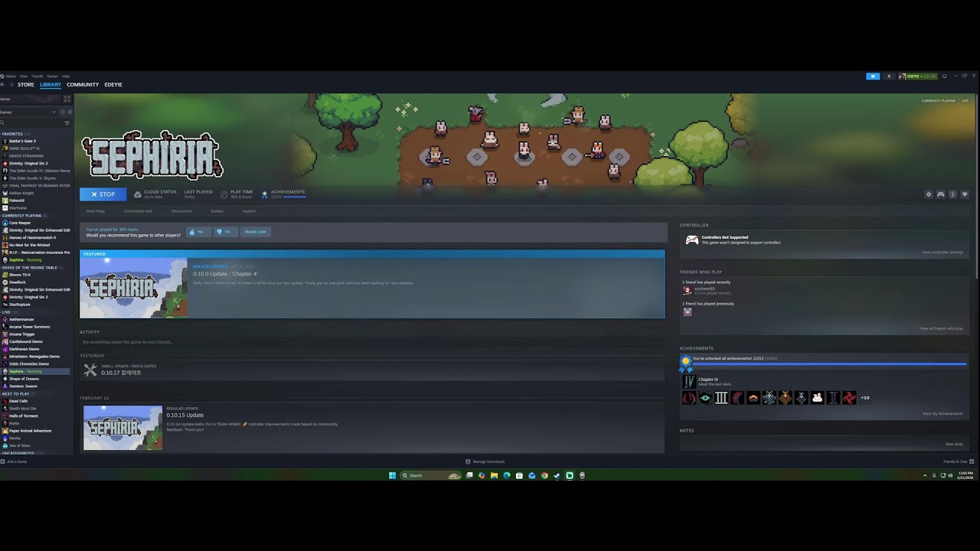Viewport: 980px width, 551px height.
Task: Stop the running Sephiria game
Action: pos(103,194)
